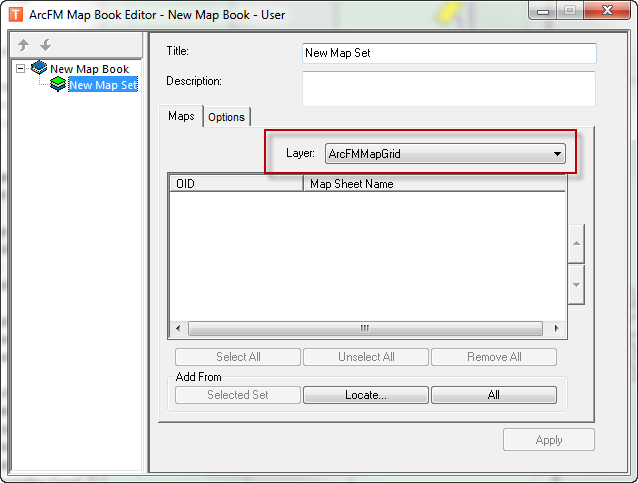The width and height of the screenshot is (638, 483).
Task: Click the horizontal scrollbar left arrow
Action: (x=178, y=328)
